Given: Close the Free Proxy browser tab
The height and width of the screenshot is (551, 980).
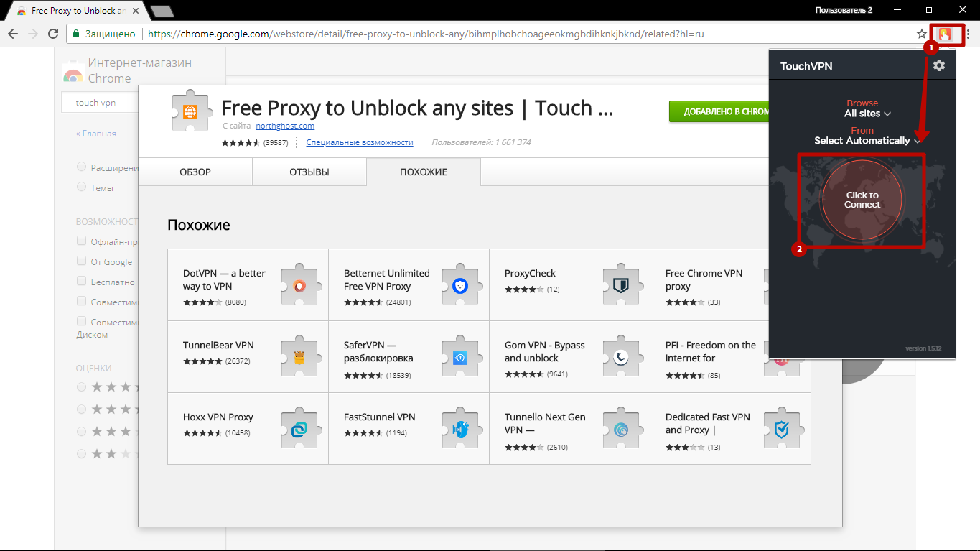Looking at the screenshot, I should point(136,11).
